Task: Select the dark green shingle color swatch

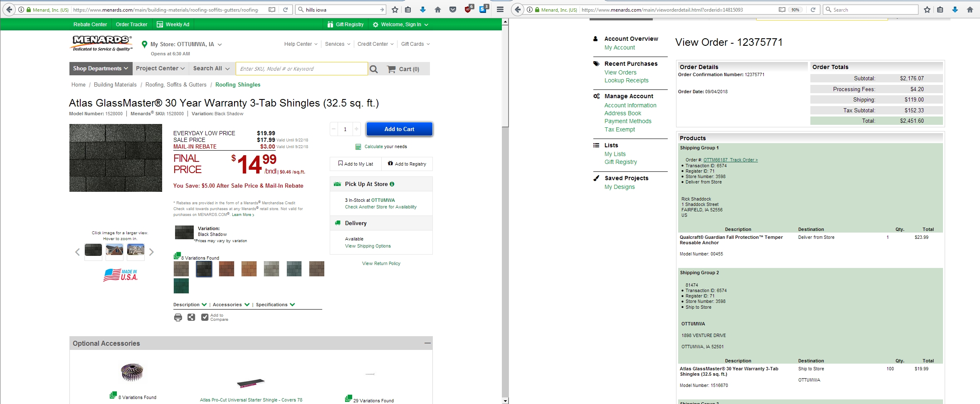Action: (x=181, y=286)
